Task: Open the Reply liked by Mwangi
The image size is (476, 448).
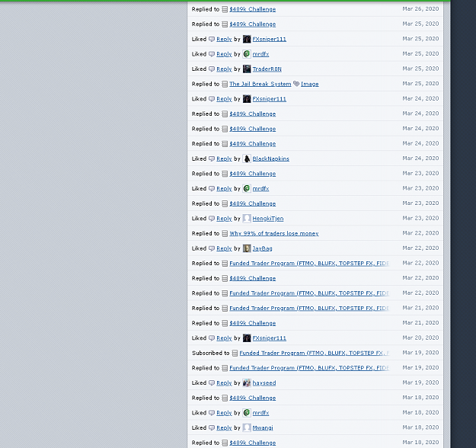Action: [x=224, y=427]
